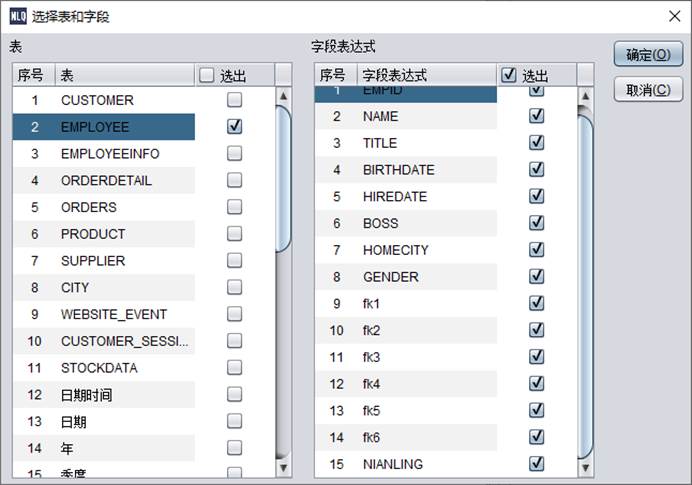Click the up arrow of fields list scrollbar
The height and width of the screenshot is (485, 692).
point(585,97)
